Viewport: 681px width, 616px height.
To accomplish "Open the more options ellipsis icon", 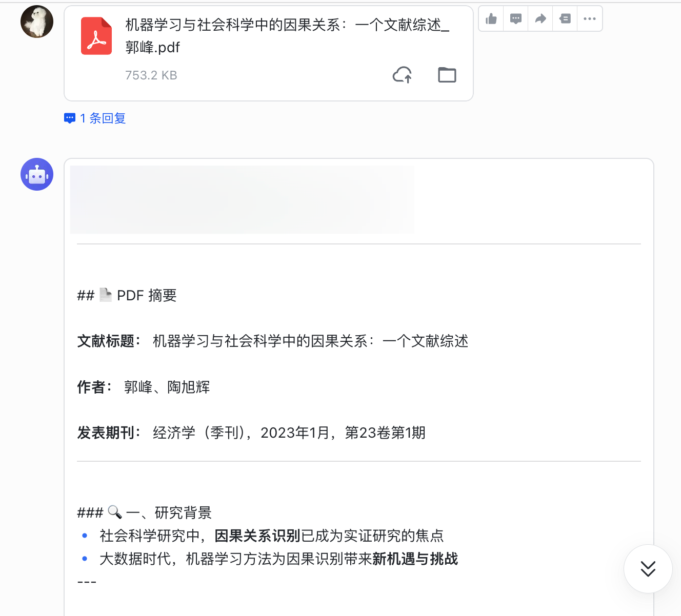I will click(x=589, y=18).
